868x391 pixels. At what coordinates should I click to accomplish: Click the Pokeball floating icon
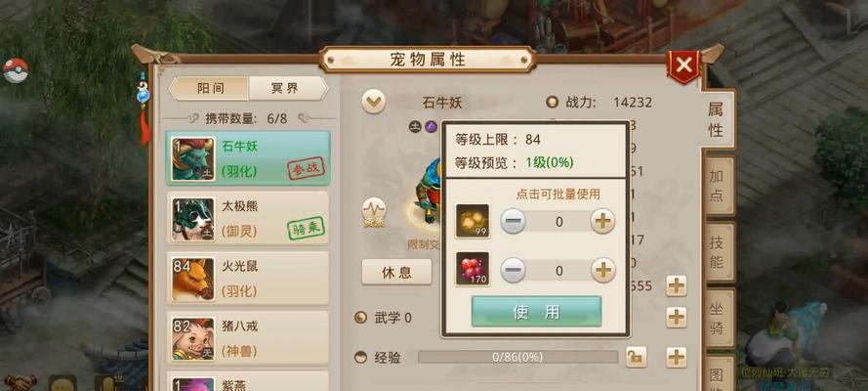pyautogui.click(x=16, y=70)
